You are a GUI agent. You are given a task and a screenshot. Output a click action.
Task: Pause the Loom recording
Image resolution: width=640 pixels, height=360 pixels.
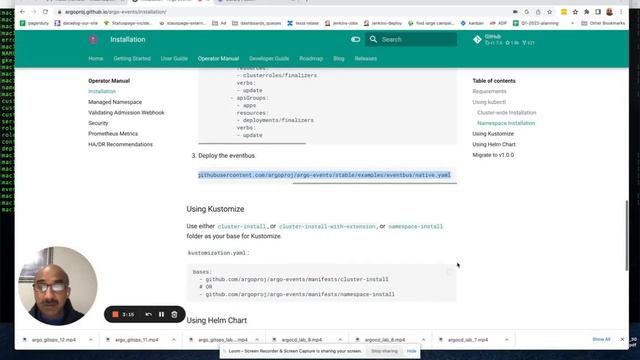coord(161,315)
